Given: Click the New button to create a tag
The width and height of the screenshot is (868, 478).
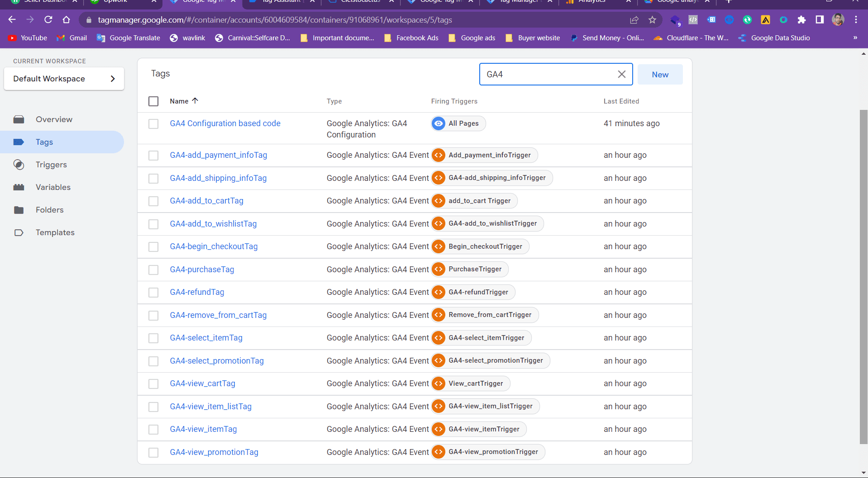Looking at the screenshot, I should point(660,74).
